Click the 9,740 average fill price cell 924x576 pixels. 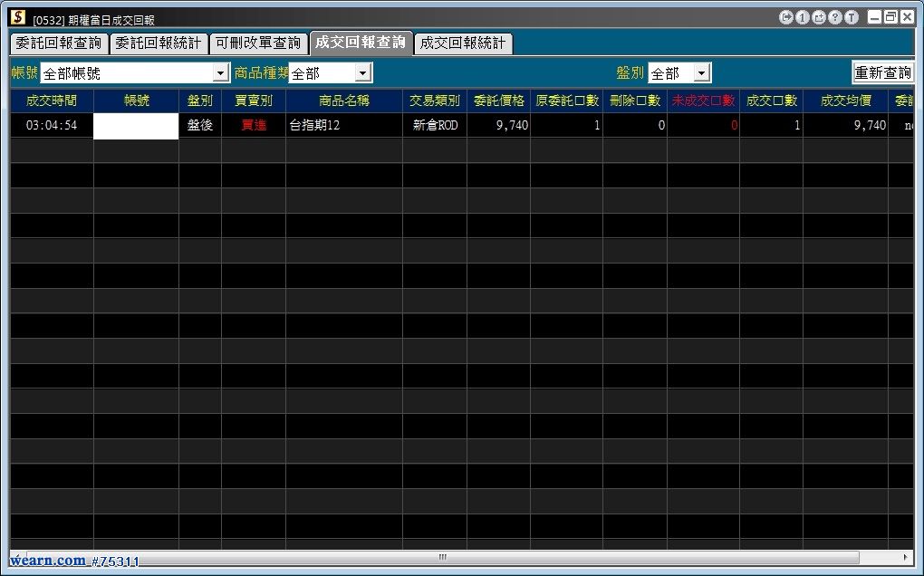[x=845, y=126]
